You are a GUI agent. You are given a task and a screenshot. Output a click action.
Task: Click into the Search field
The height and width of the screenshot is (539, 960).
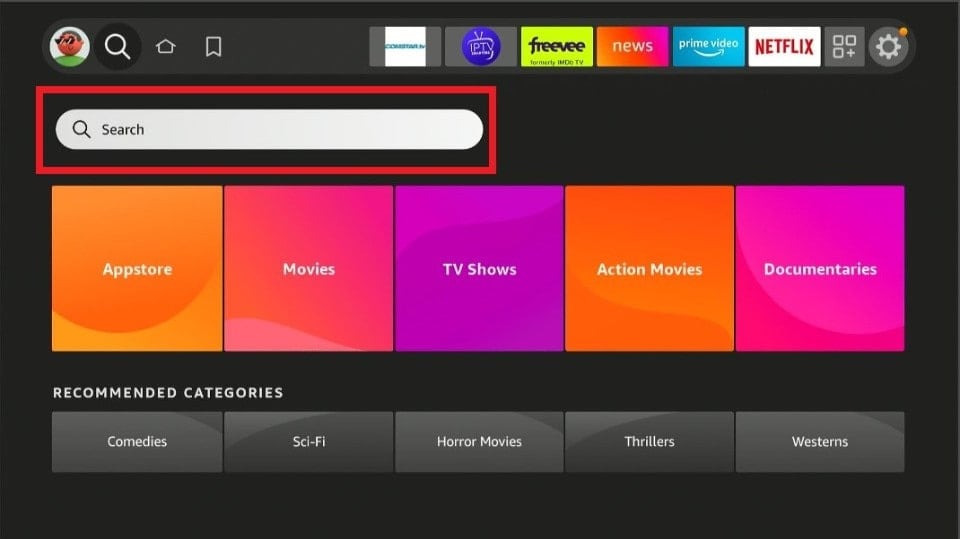click(x=269, y=130)
